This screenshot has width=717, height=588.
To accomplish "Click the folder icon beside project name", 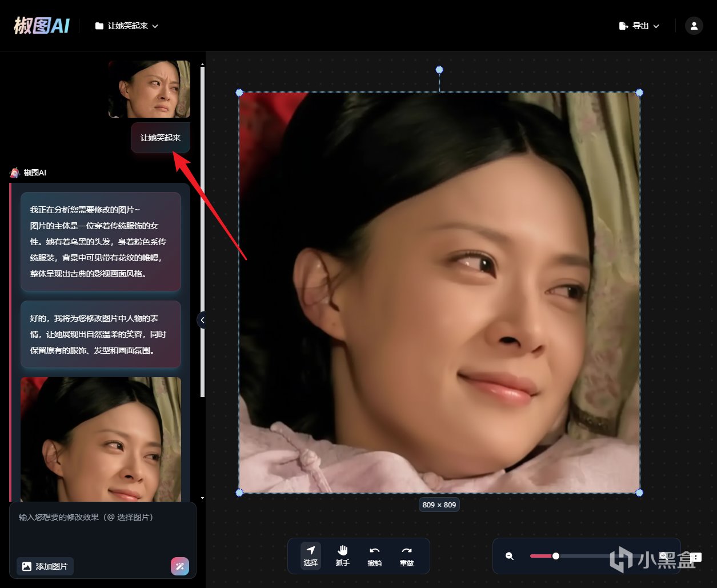I will [x=99, y=26].
